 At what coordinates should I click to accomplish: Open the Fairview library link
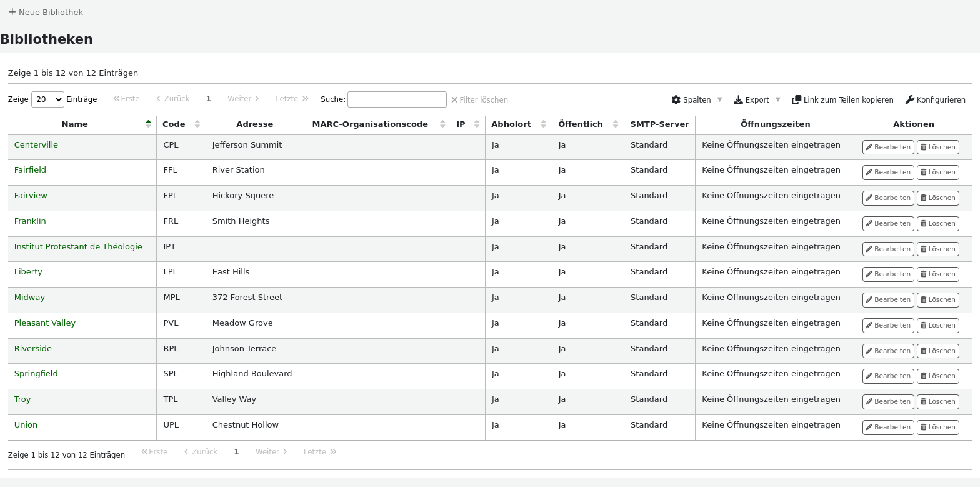tap(31, 195)
